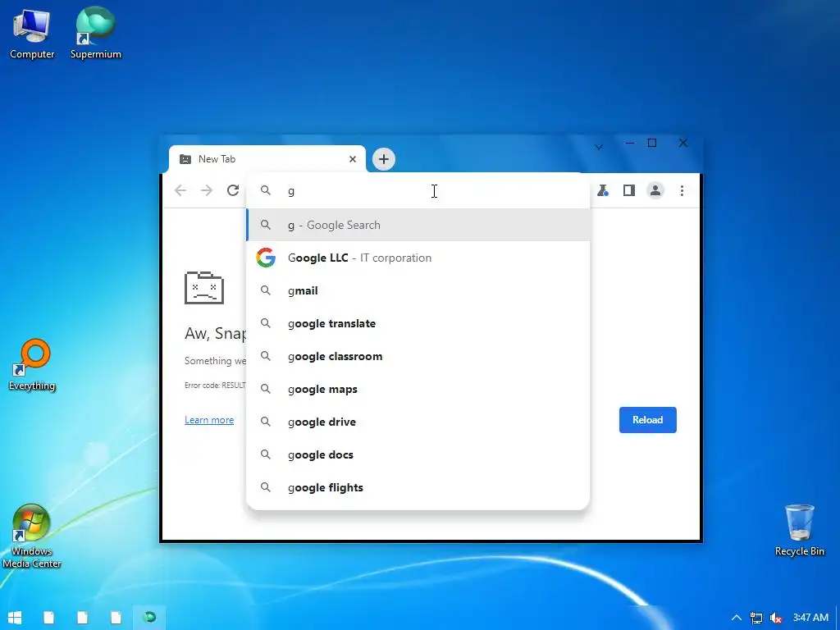Pick the google maps suggestion
This screenshot has width=840, height=630.
(x=418, y=389)
